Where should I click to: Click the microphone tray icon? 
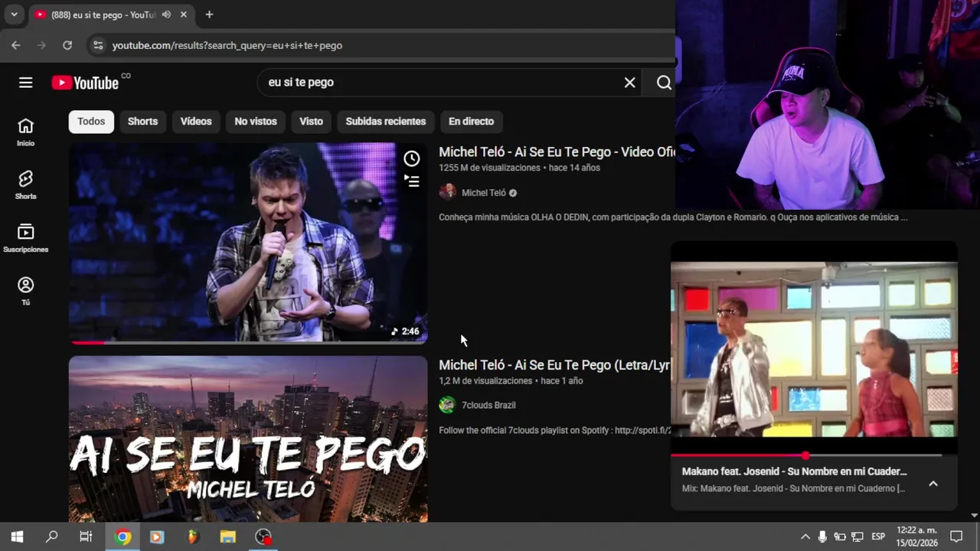point(822,536)
